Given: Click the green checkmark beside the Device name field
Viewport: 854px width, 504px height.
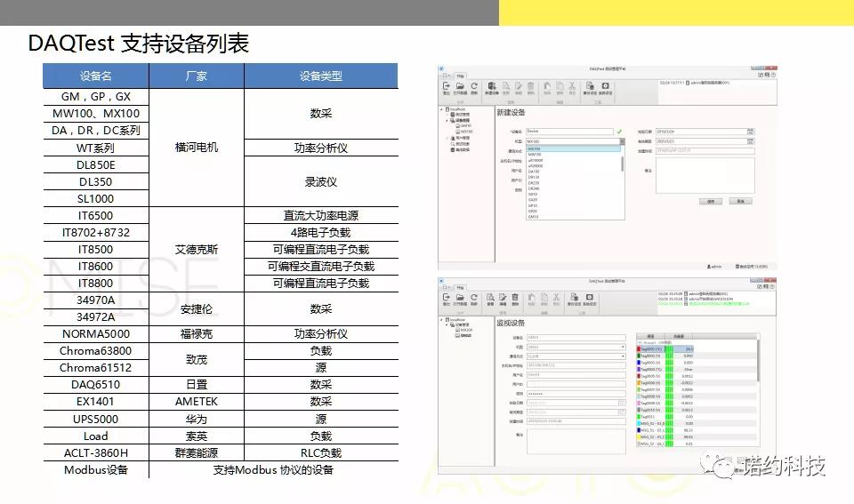Looking at the screenshot, I should click(619, 132).
